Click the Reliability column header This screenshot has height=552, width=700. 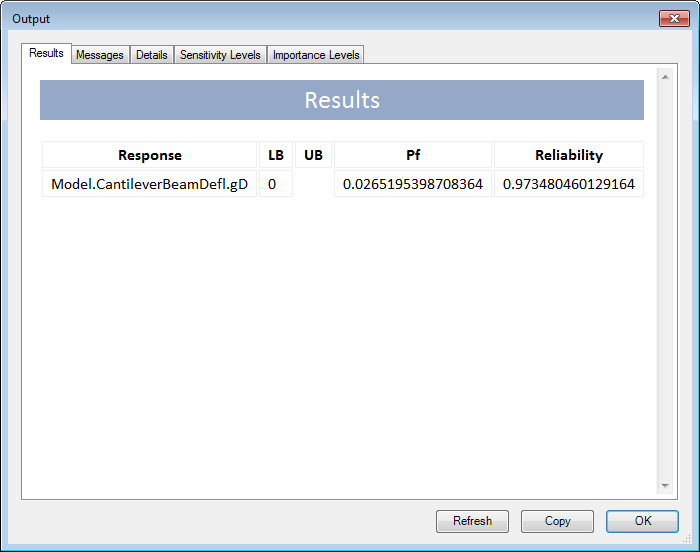[568, 155]
